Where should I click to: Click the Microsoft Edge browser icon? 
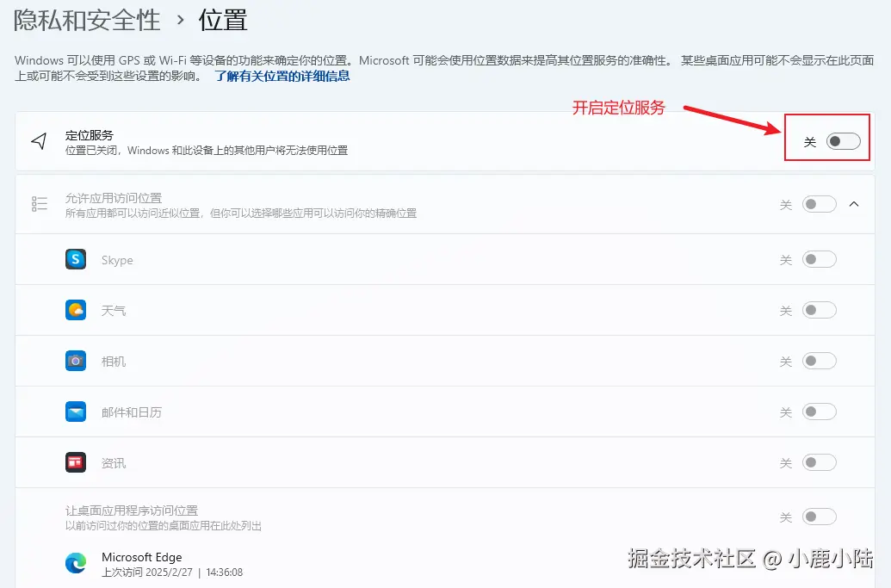coord(75,563)
